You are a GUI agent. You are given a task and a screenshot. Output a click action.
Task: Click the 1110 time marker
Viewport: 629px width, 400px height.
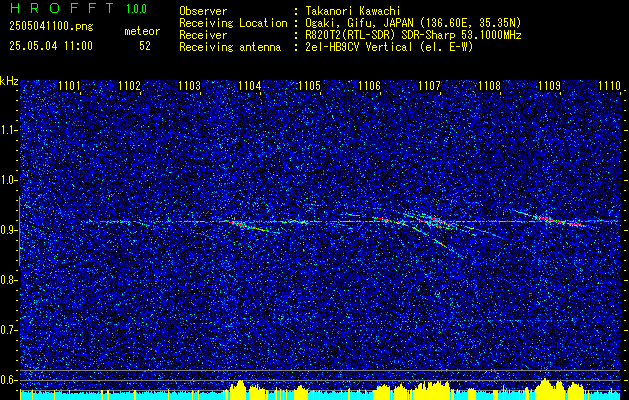(x=609, y=86)
